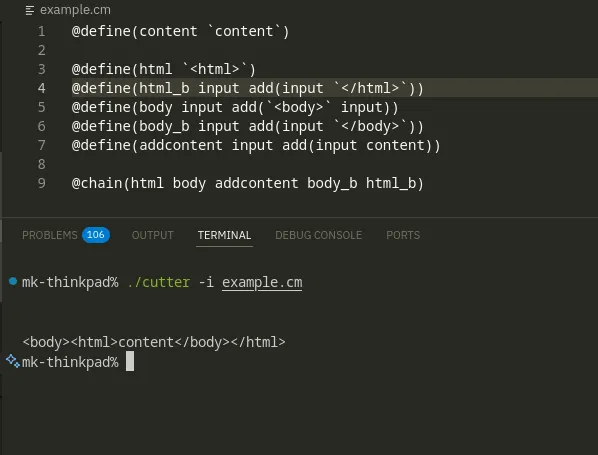Switch to the PORTS tab
This screenshot has height=455, width=598.
403,235
